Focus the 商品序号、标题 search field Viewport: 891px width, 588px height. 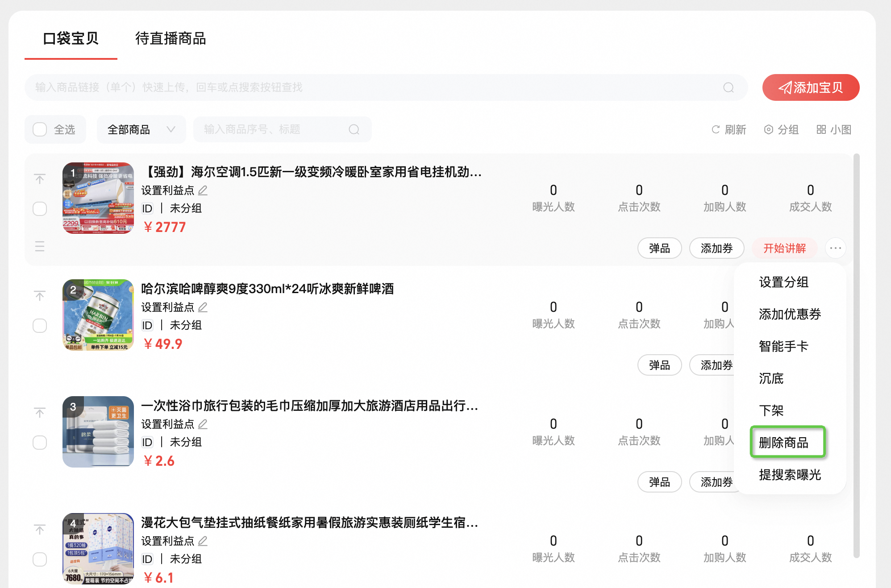(282, 129)
